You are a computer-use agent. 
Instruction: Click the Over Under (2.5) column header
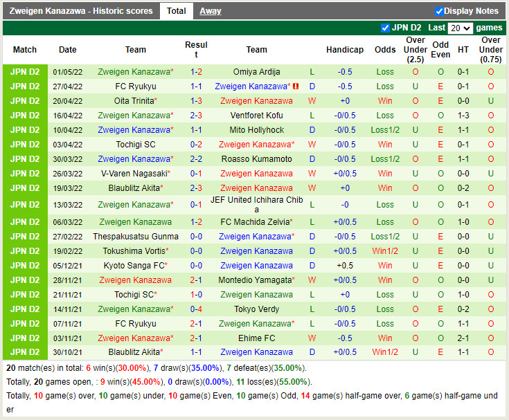click(416, 50)
